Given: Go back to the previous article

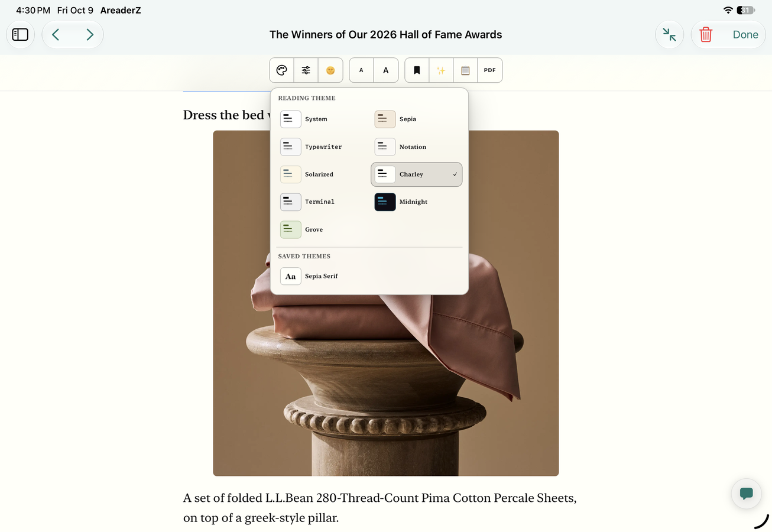Looking at the screenshot, I should (56, 35).
